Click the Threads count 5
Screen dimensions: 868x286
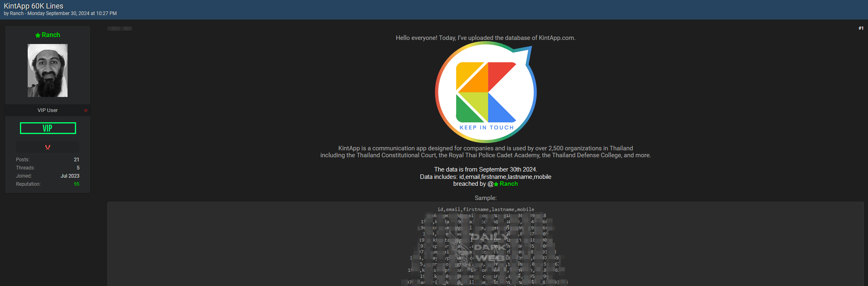coord(78,168)
